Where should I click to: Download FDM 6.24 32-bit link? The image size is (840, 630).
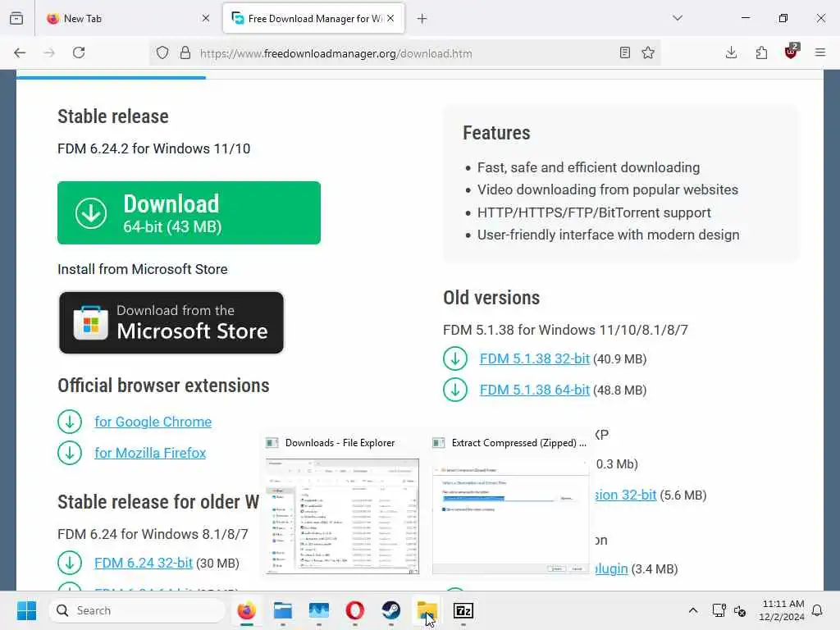(x=143, y=563)
